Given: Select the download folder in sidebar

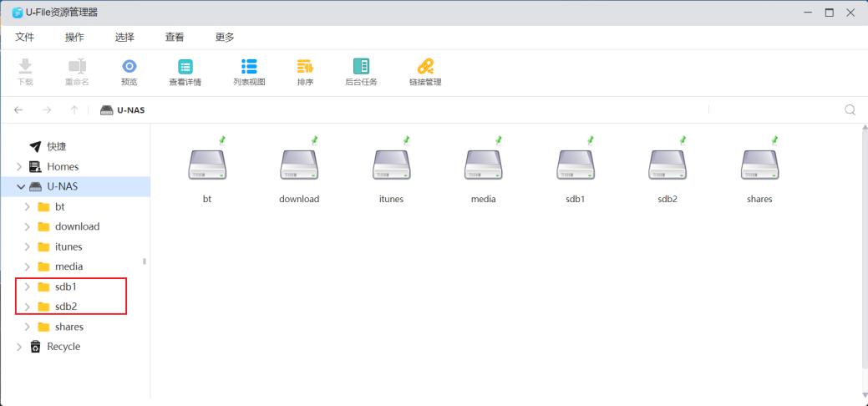Looking at the screenshot, I should 78,226.
